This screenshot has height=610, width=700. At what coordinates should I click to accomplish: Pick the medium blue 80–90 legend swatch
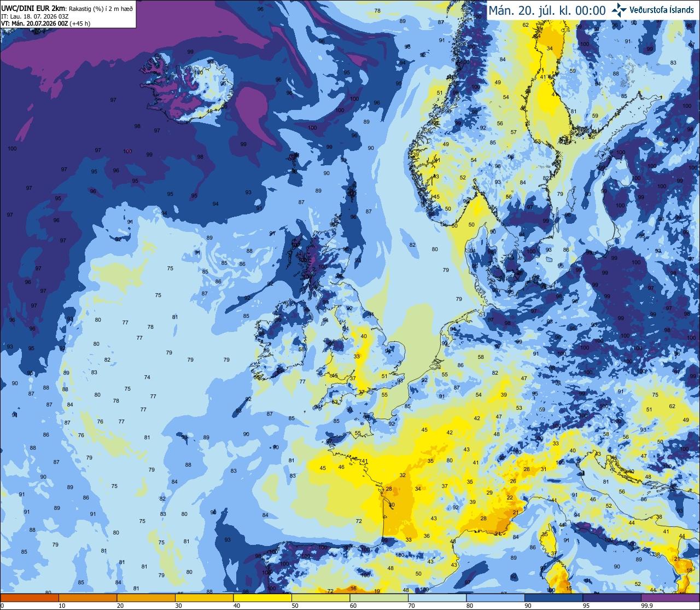point(495,597)
